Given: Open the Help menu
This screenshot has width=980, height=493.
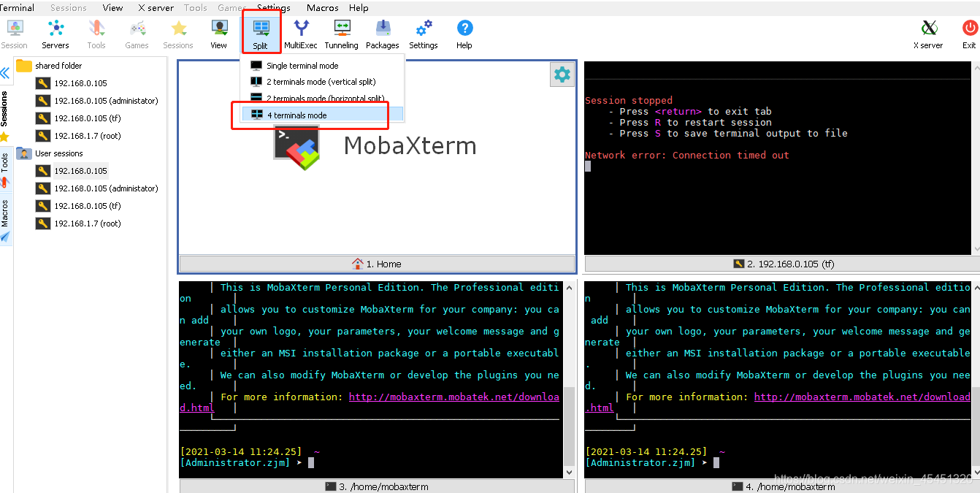Looking at the screenshot, I should 359,8.
